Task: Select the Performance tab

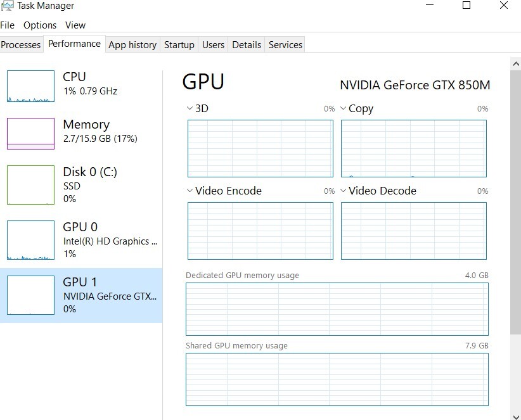Action: [74, 44]
